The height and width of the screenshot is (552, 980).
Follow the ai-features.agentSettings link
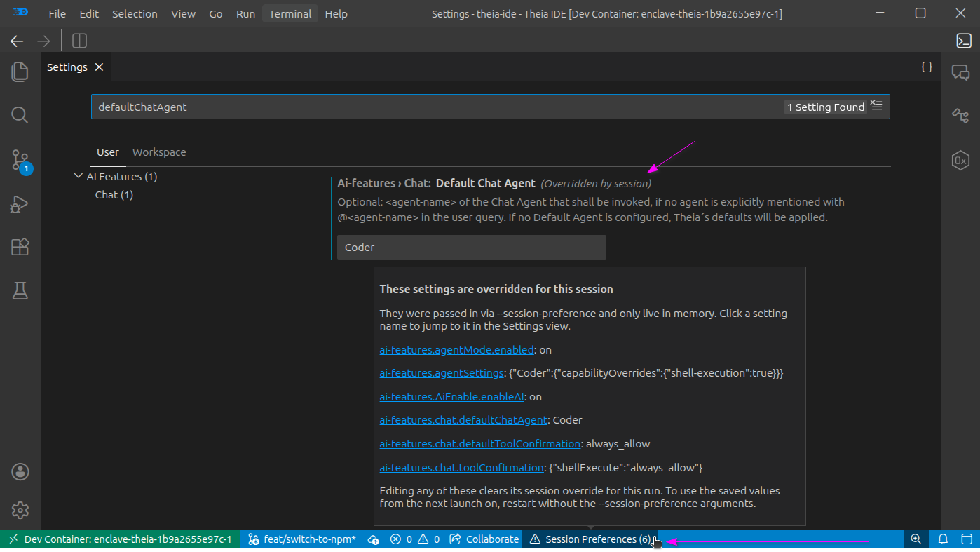point(442,373)
